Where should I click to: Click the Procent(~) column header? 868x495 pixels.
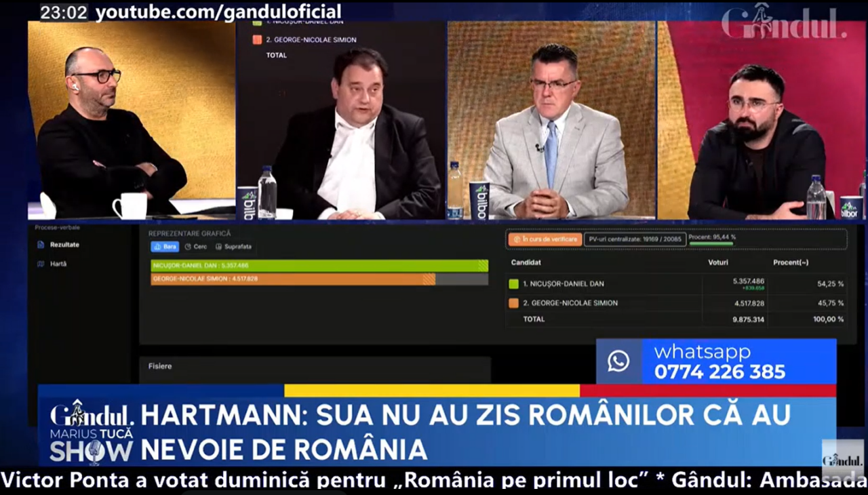(x=791, y=262)
